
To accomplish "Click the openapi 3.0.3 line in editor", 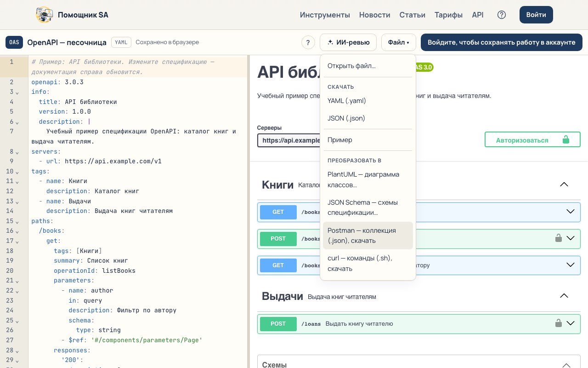I will click(57, 82).
